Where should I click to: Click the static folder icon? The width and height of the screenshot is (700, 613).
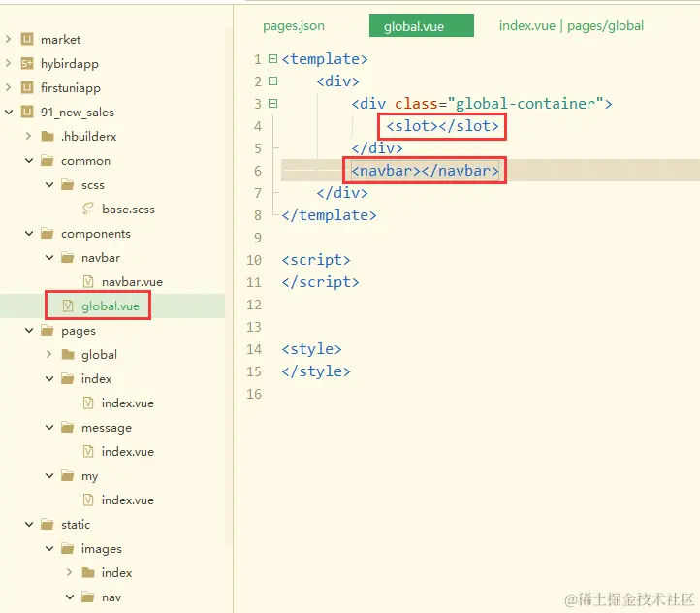48,524
